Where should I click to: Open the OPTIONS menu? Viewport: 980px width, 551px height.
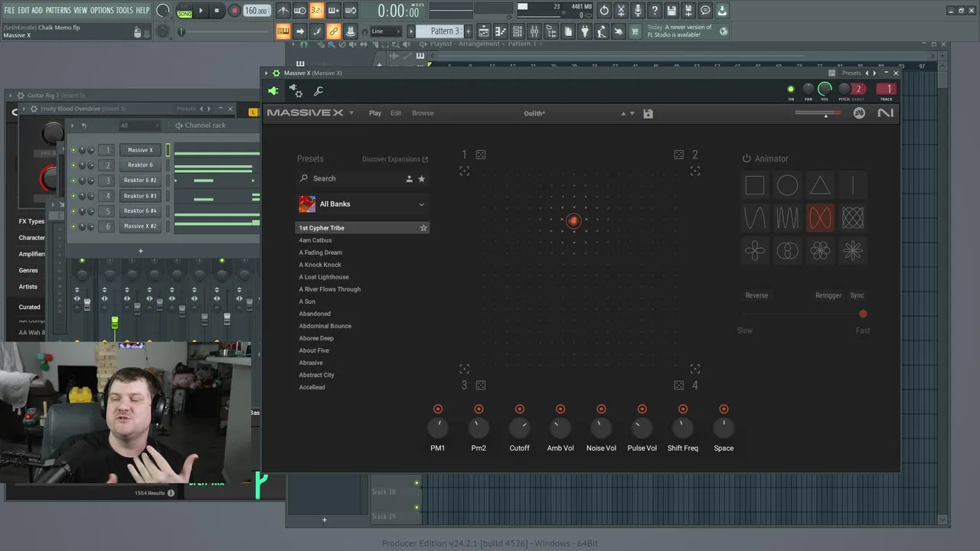click(x=102, y=10)
